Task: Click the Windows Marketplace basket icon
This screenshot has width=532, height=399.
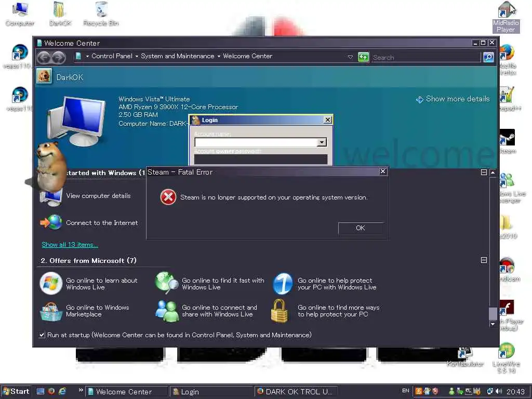Action: pos(51,312)
